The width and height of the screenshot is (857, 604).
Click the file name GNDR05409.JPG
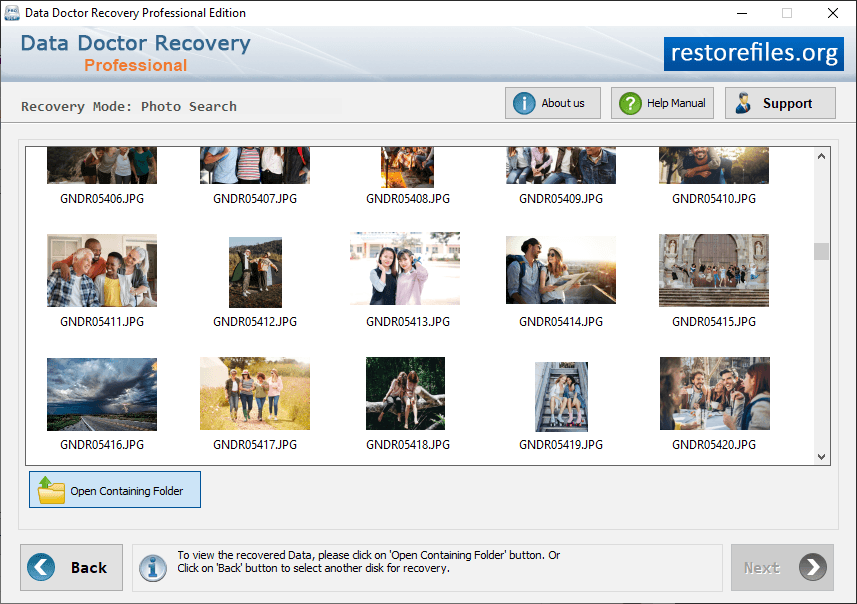point(561,198)
